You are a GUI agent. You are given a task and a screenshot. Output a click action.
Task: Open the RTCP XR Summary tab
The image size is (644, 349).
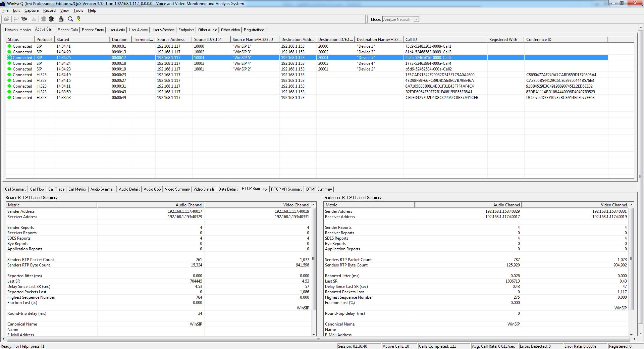tap(286, 189)
